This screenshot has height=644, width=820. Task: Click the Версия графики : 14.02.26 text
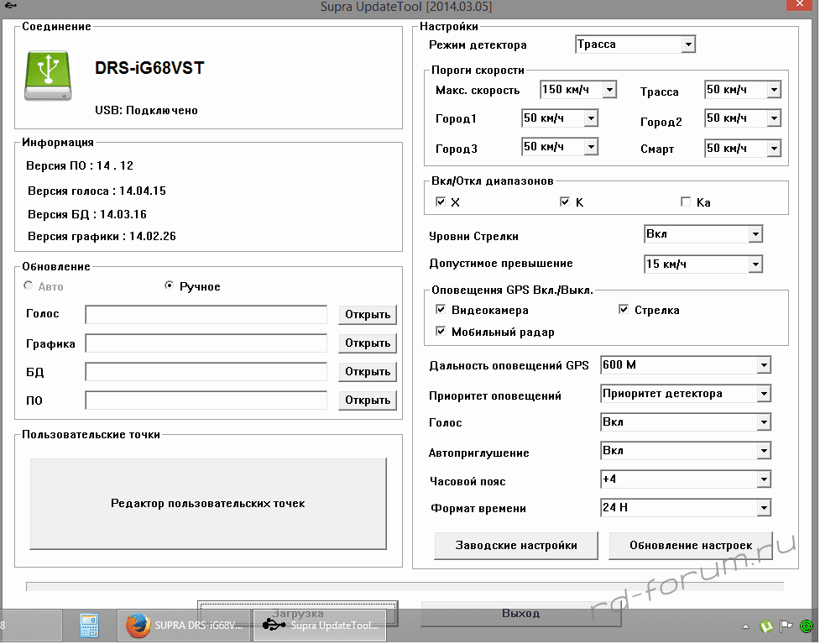pyautogui.click(x=102, y=237)
